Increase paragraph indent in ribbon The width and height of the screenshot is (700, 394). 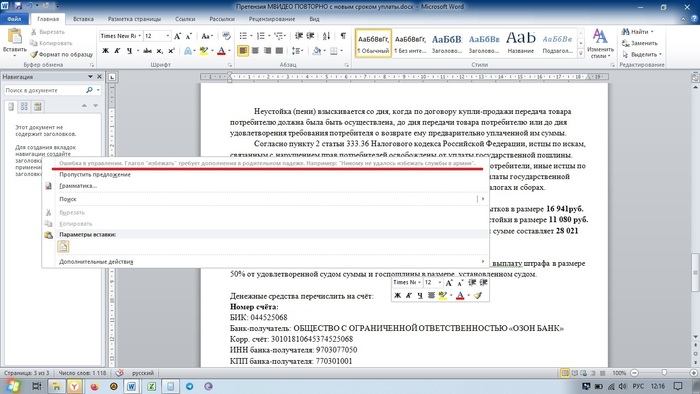click(x=310, y=36)
